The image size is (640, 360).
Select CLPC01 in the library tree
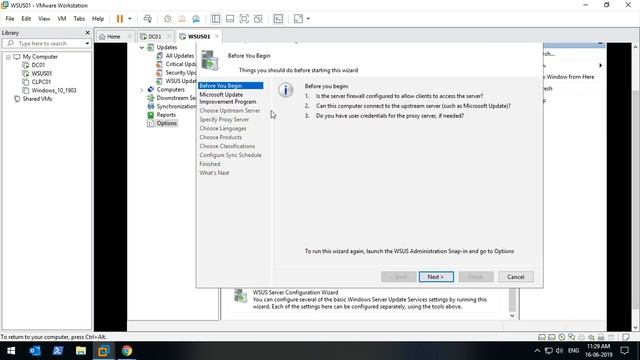41,82
